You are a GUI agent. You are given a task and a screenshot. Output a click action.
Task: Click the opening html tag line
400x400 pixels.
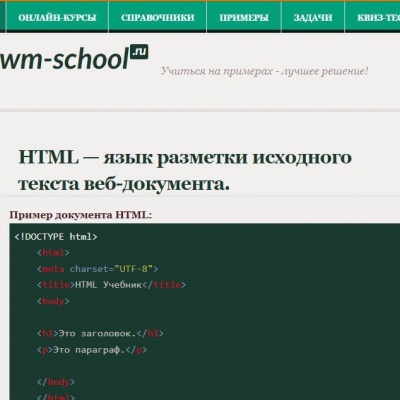click(x=53, y=253)
